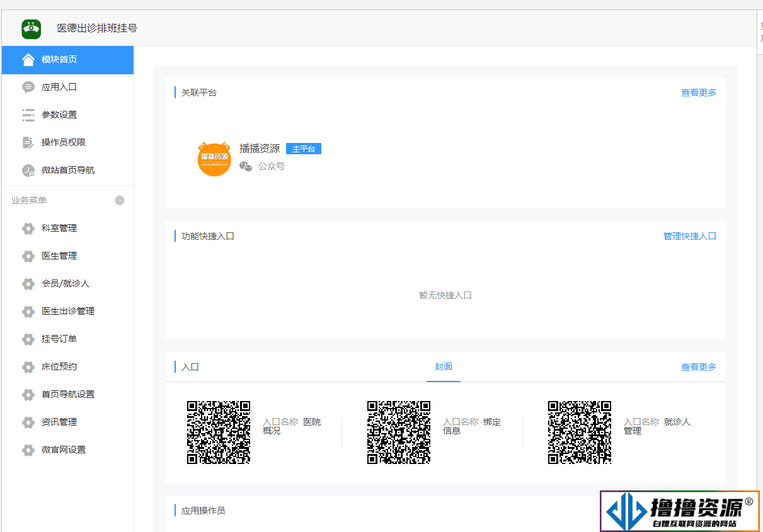
Task: Click the clock icon beside 微站首页导航
Action: point(28,170)
